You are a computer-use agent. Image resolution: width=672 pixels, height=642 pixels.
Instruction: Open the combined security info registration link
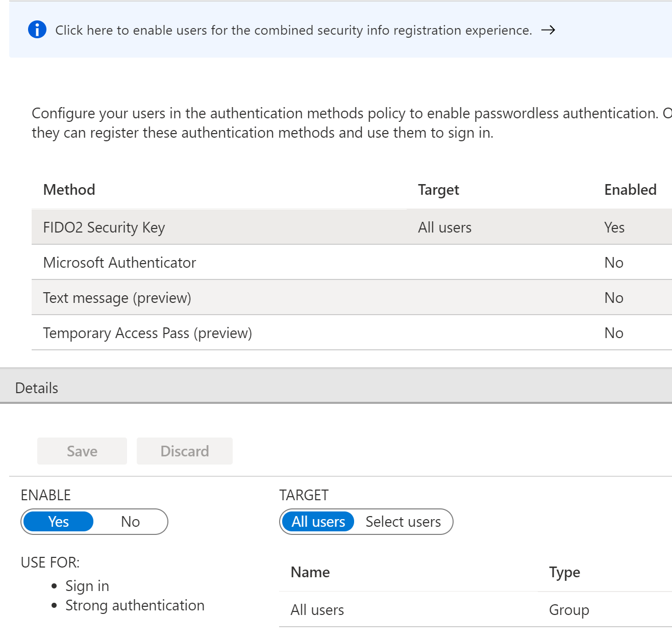tap(293, 31)
